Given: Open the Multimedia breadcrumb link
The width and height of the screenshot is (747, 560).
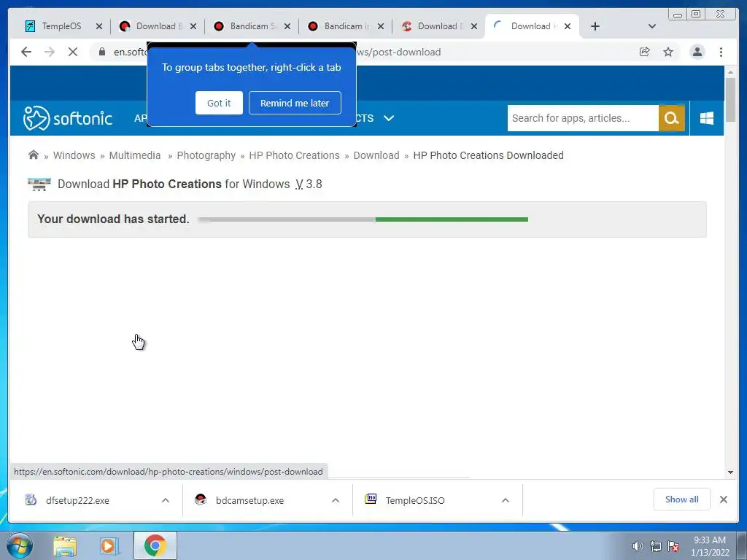Looking at the screenshot, I should coord(135,155).
